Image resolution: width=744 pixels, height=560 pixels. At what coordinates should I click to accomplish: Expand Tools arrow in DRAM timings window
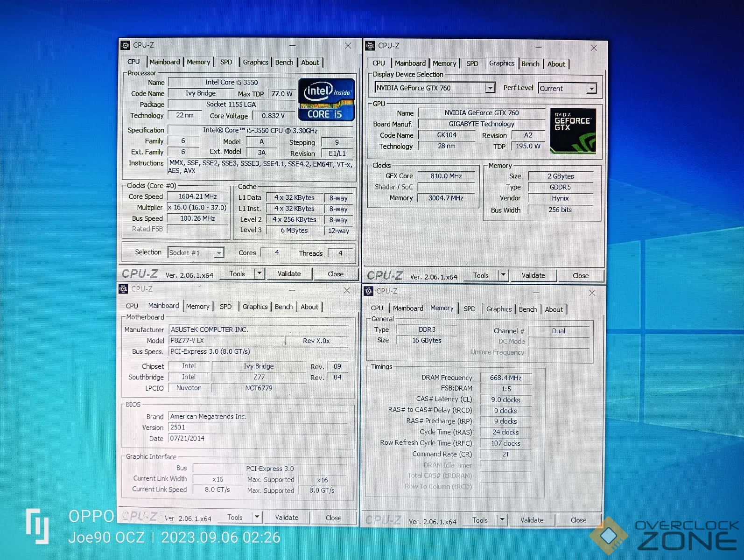coord(502,519)
